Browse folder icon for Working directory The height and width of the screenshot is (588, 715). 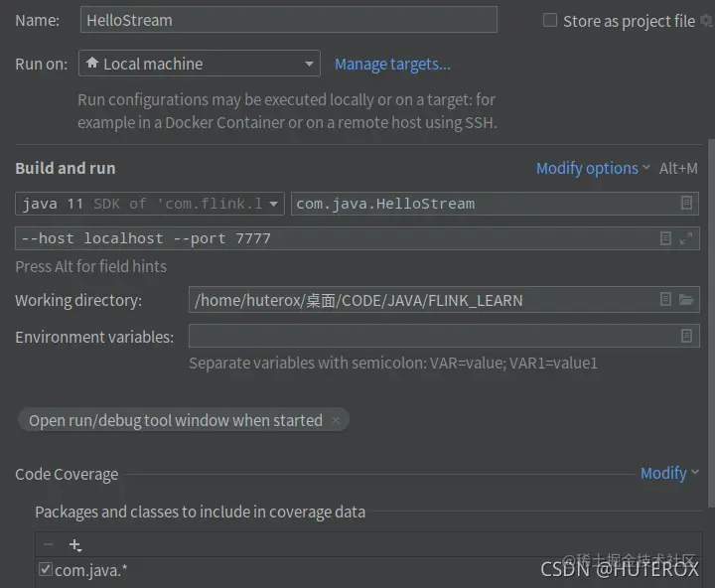coord(686,299)
